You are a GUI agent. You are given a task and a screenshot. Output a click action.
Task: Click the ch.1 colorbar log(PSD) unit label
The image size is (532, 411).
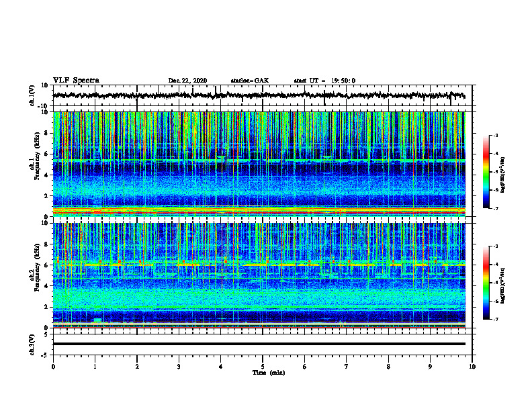pos(503,175)
